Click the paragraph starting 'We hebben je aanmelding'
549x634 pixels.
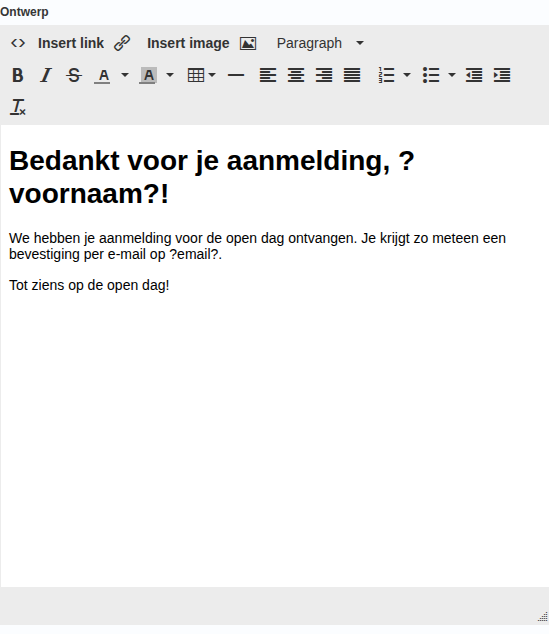258,246
